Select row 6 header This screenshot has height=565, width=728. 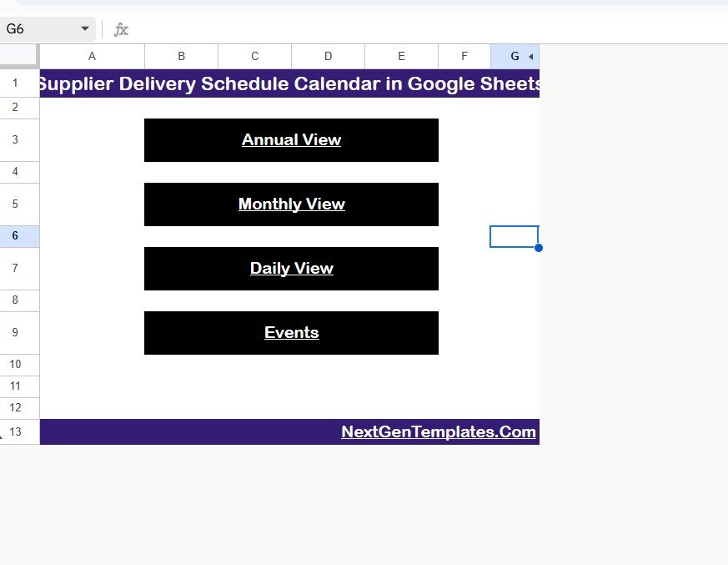[x=15, y=236]
